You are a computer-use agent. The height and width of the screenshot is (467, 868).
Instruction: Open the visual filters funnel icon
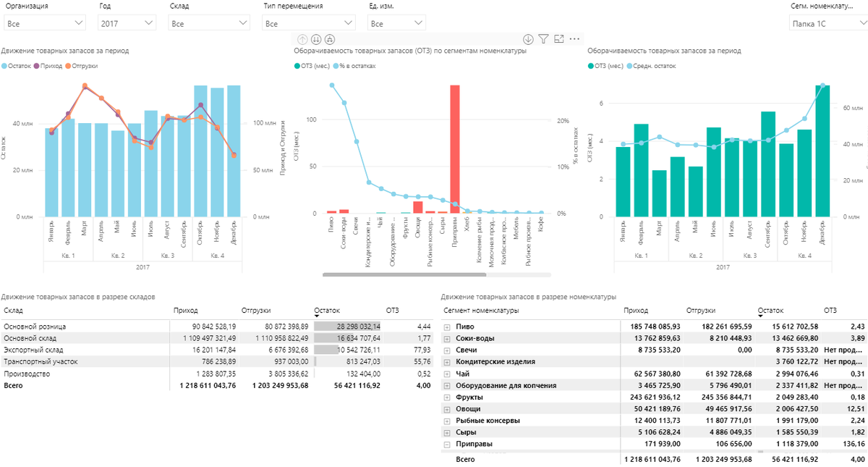[x=544, y=39]
